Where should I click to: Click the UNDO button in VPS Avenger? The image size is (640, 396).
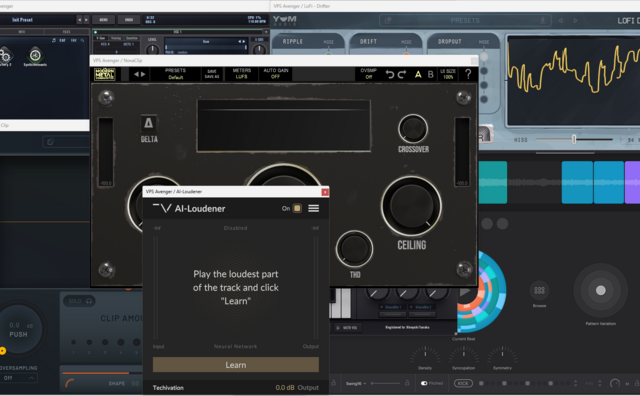(x=129, y=20)
